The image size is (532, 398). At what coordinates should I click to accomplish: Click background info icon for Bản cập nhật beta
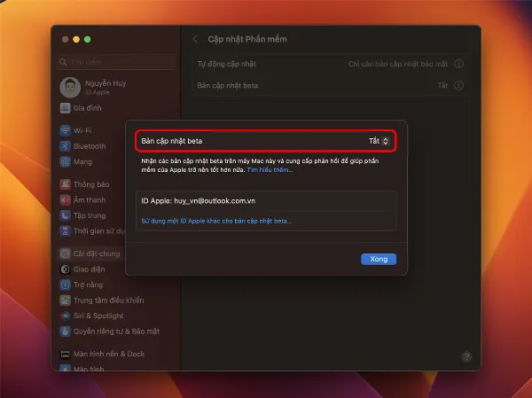click(x=458, y=85)
